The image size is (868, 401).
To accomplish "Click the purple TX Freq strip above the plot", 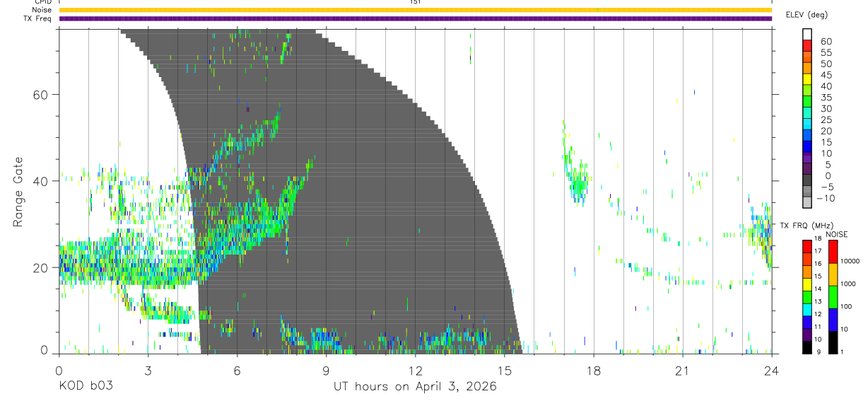I will tap(416, 18).
